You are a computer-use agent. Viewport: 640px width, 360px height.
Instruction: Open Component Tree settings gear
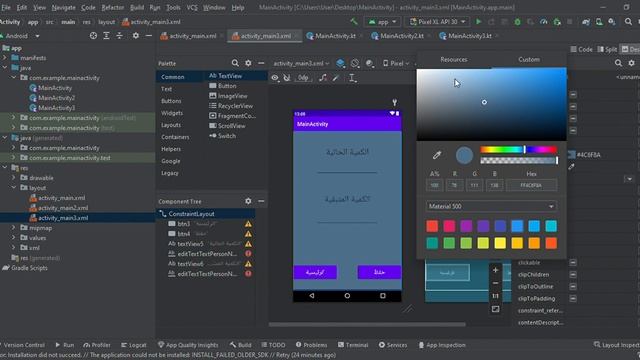pos(248,201)
